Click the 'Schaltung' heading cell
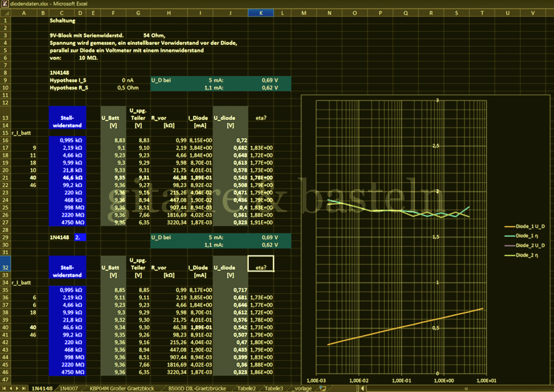This screenshot has height=392, width=554. 62,20
